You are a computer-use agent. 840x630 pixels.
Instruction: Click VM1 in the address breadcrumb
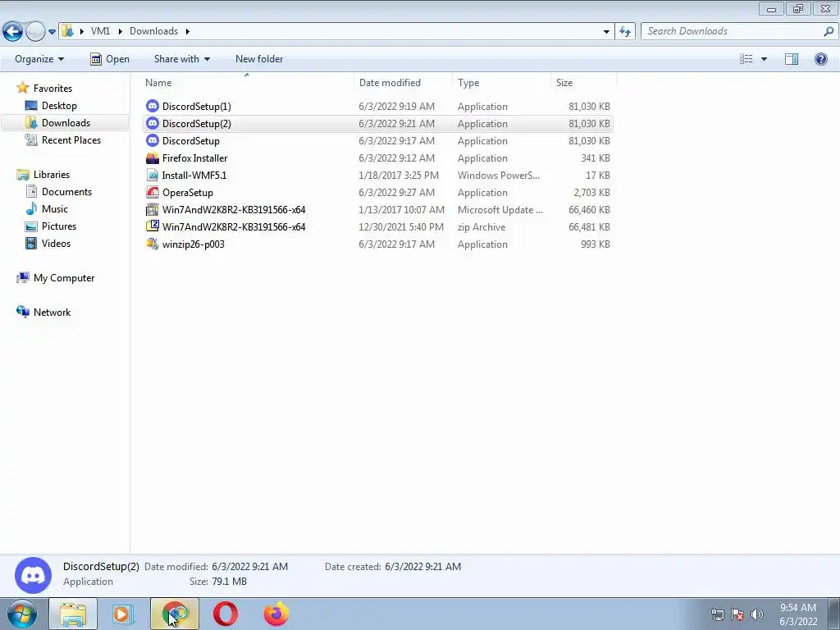tap(100, 31)
